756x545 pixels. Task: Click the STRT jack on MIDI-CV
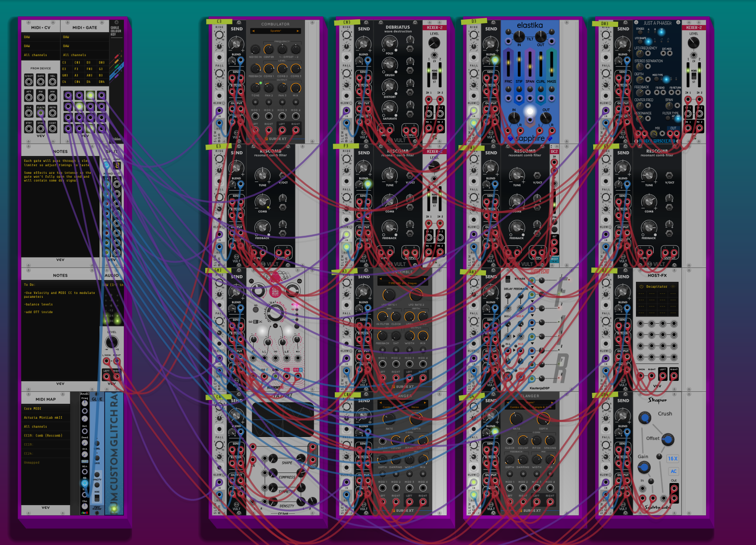pos(29,129)
